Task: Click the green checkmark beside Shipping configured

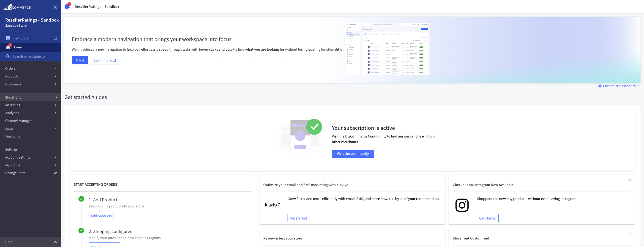Action: tap(81, 231)
